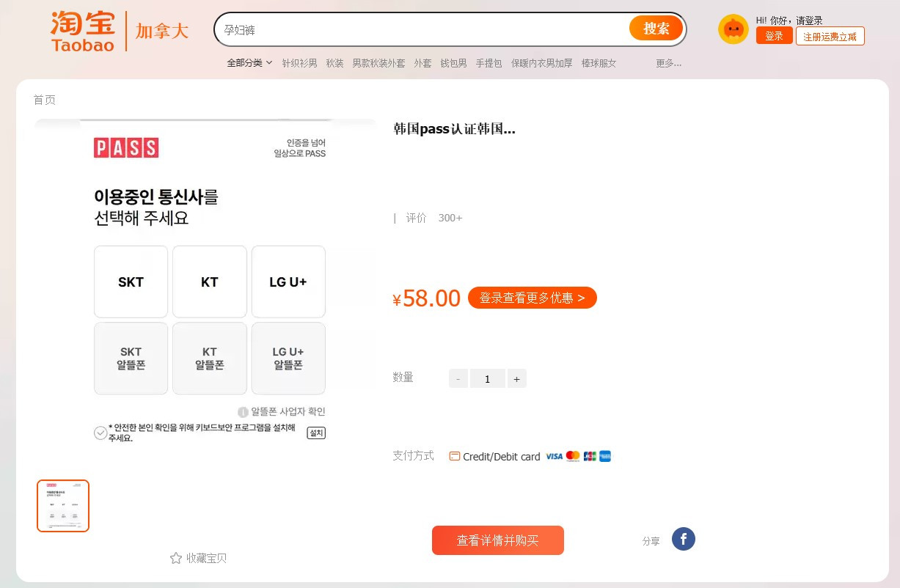Click the star icon to favorite item
The height and width of the screenshot is (588, 900).
click(176, 558)
